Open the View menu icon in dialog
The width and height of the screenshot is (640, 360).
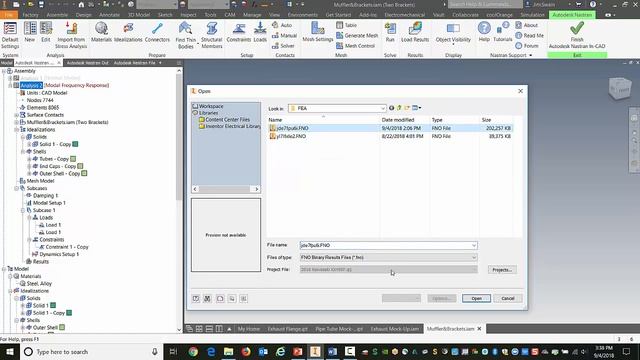pos(416,108)
